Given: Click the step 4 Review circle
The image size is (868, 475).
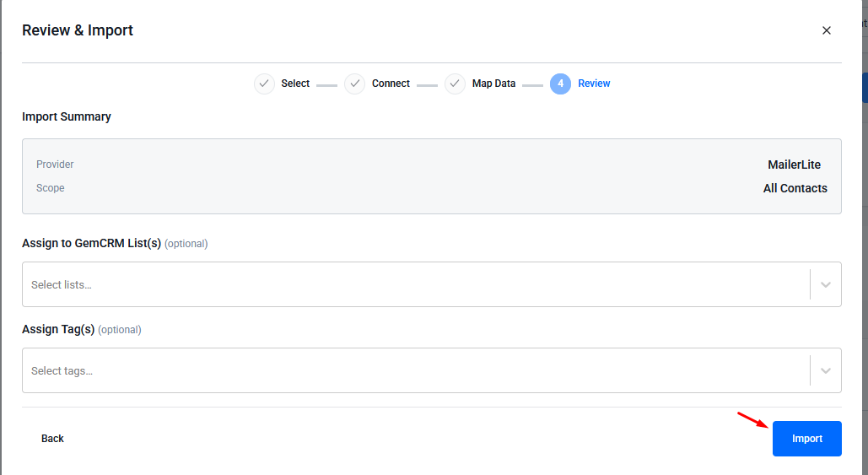Looking at the screenshot, I should coord(560,84).
